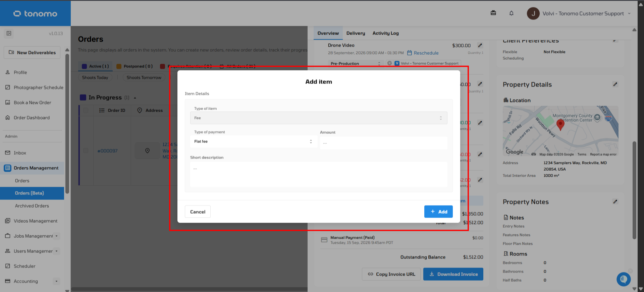
Task: Open the Type of payment Flat fee dropdown
Action: tap(254, 141)
